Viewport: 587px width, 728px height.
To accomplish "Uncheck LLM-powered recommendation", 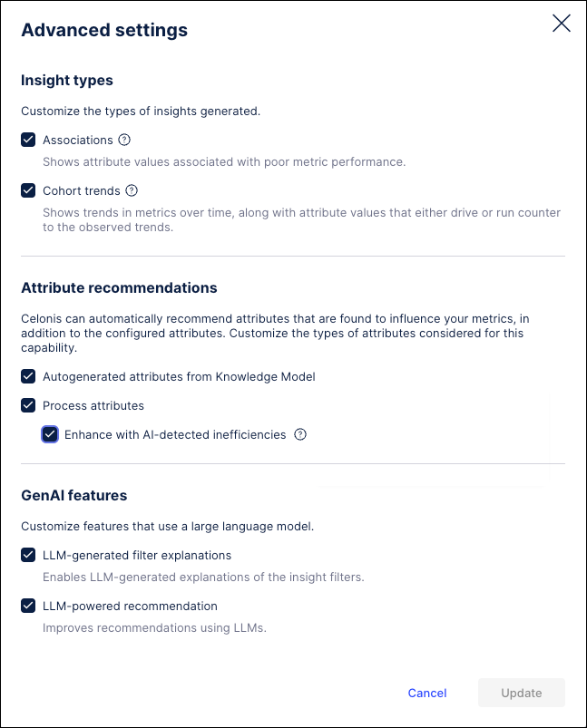I will click(x=27, y=606).
